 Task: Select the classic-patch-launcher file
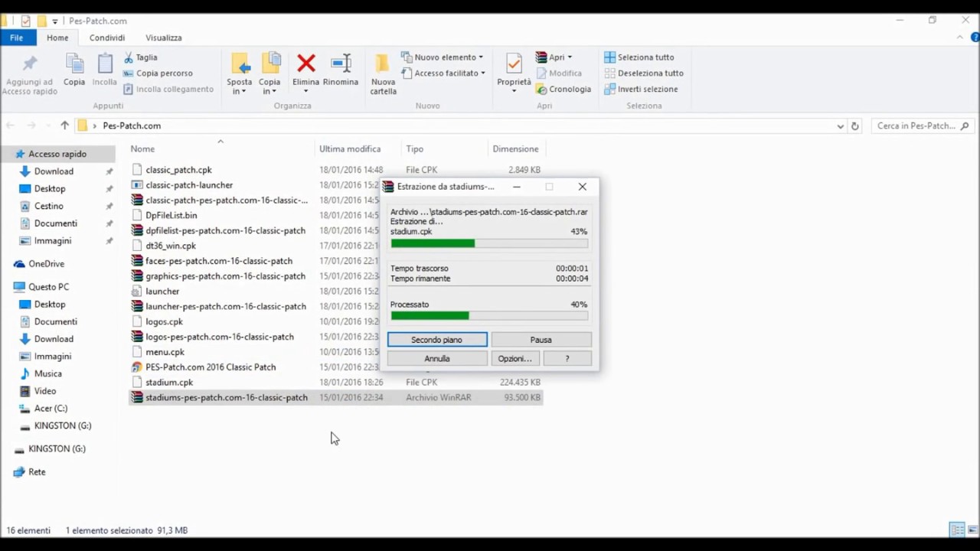click(189, 185)
